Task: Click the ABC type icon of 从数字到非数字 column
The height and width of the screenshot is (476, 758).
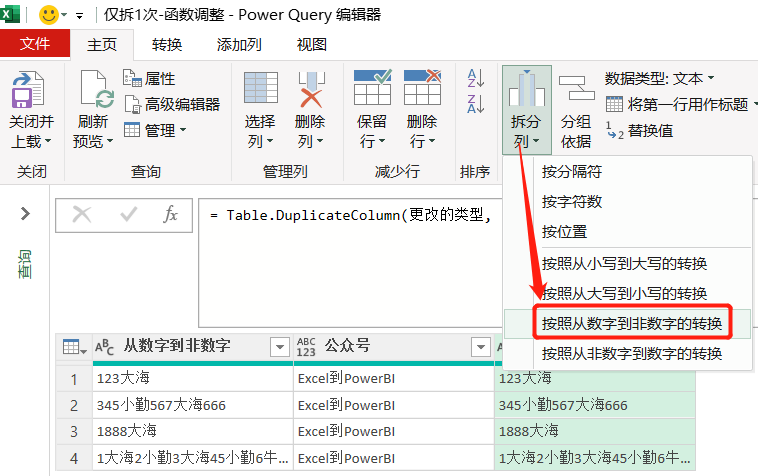Action: (x=104, y=346)
